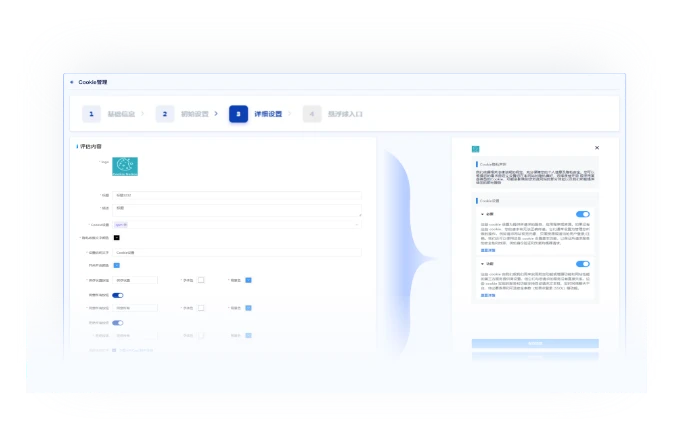Collapse the first cookie category triangle

[x=482, y=214]
